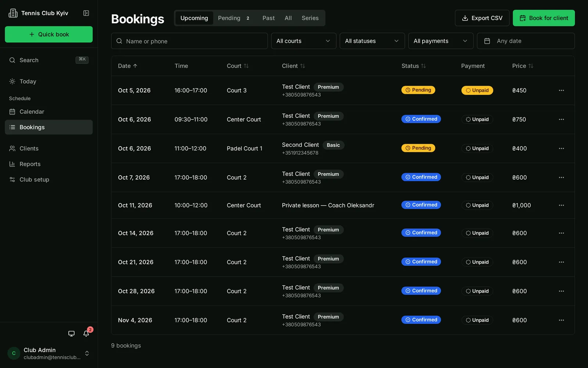Switch to the Pending tab
Viewport: 588px width, 368px height.
[234, 18]
